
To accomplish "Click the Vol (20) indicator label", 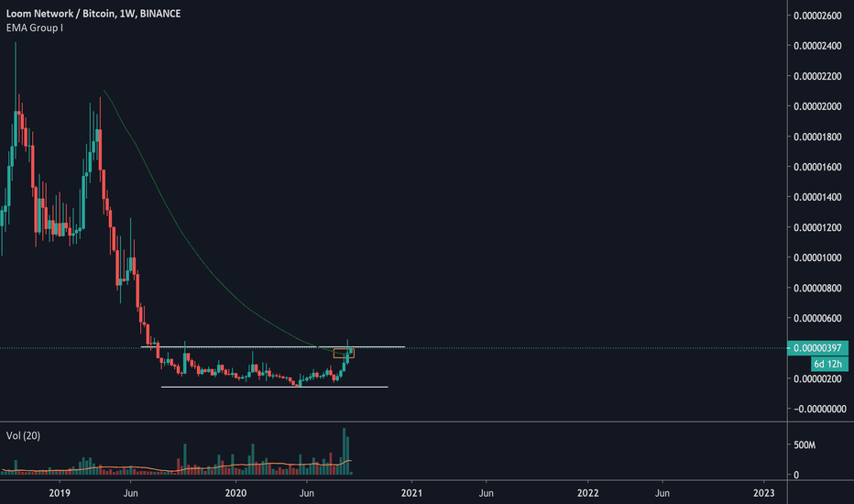I will click(23, 435).
